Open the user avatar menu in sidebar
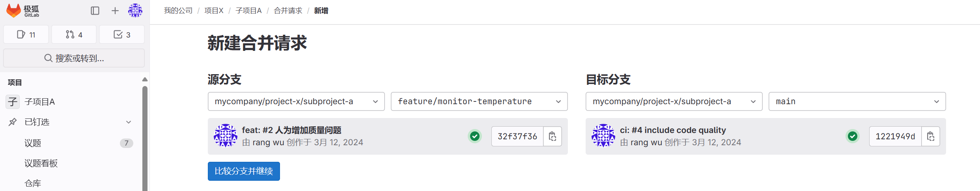The image size is (980, 191). pos(135,11)
